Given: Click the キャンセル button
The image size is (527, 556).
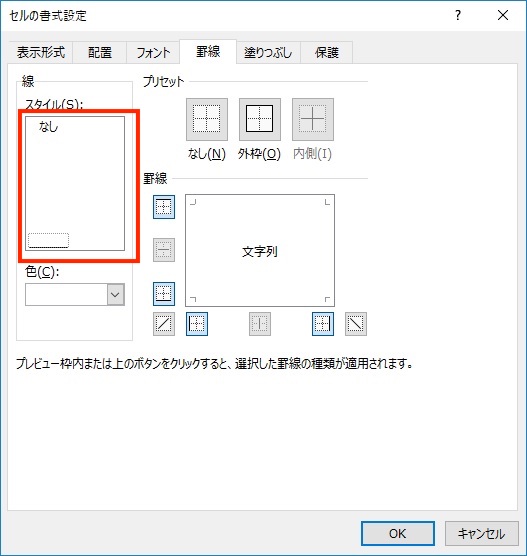Looking at the screenshot, I should (482, 533).
